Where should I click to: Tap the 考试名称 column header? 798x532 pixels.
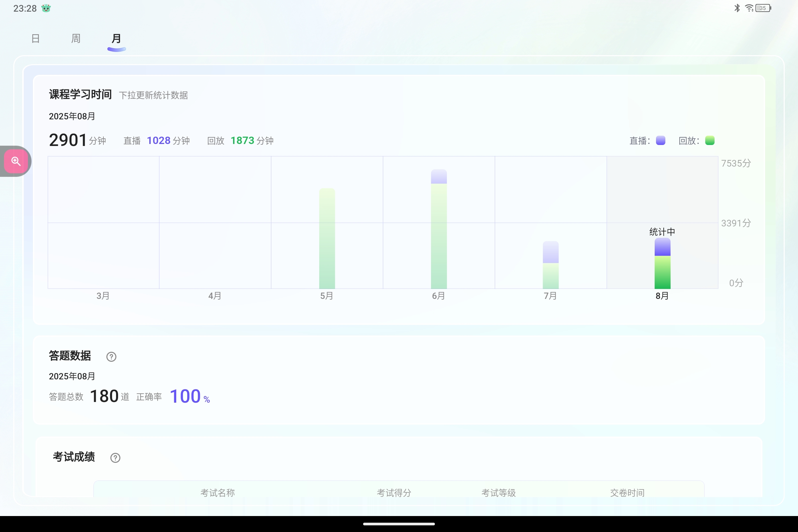[x=217, y=492]
